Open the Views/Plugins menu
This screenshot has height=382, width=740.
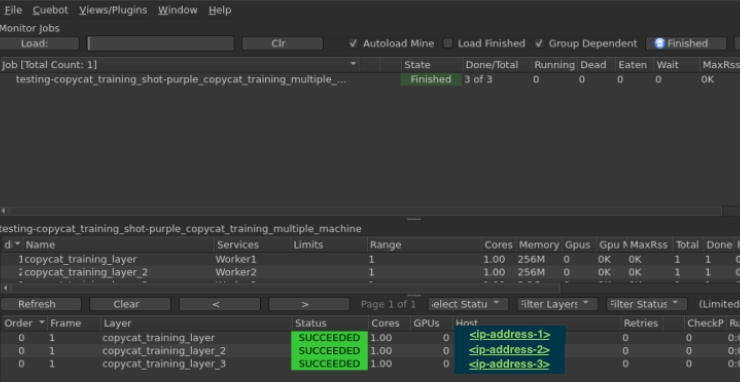click(113, 10)
